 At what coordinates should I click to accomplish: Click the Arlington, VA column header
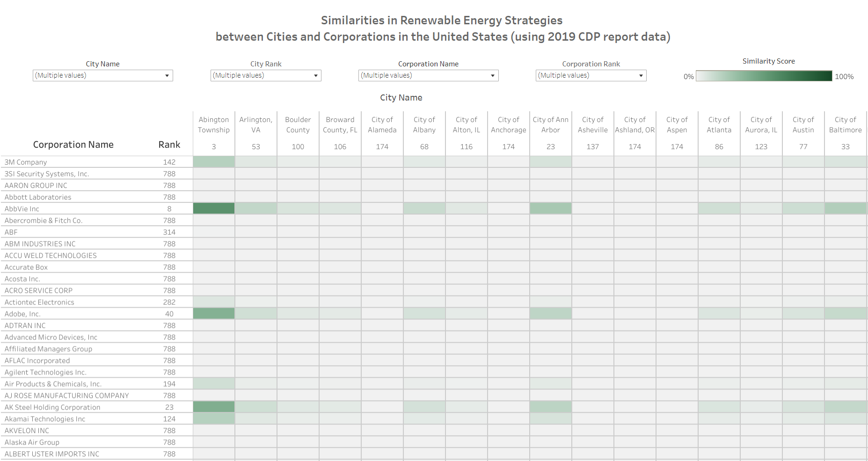coord(256,125)
